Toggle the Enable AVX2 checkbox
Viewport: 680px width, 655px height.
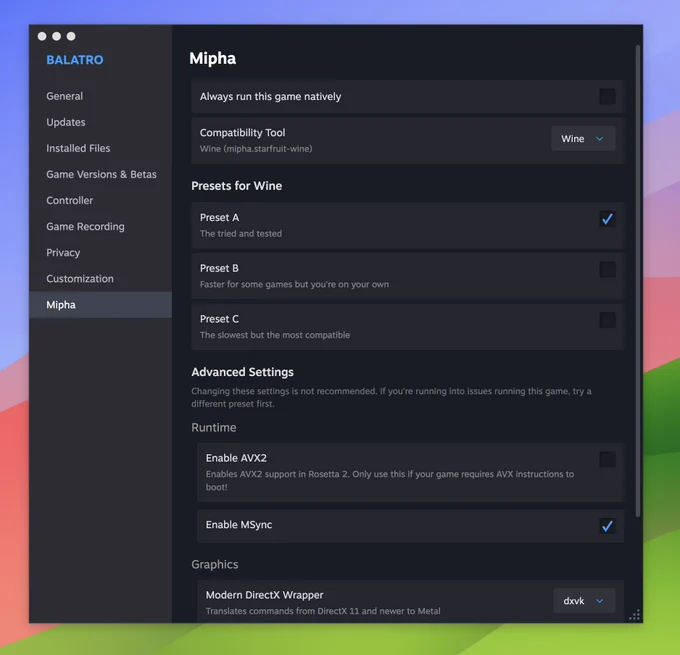(607, 459)
